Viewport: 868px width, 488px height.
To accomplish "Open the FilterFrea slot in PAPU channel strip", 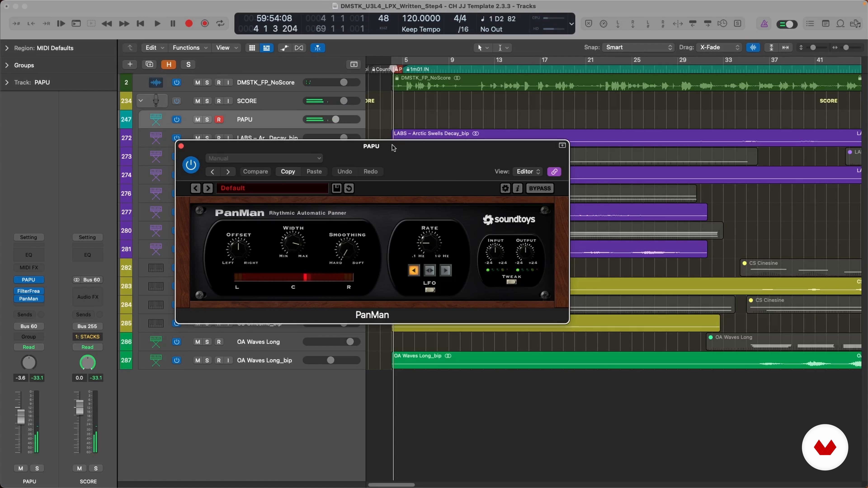I will [29, 291].
